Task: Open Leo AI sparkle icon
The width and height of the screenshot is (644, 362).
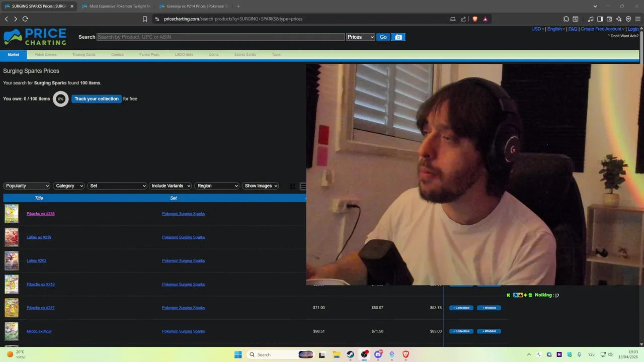Action: click(x=619, y=19)
